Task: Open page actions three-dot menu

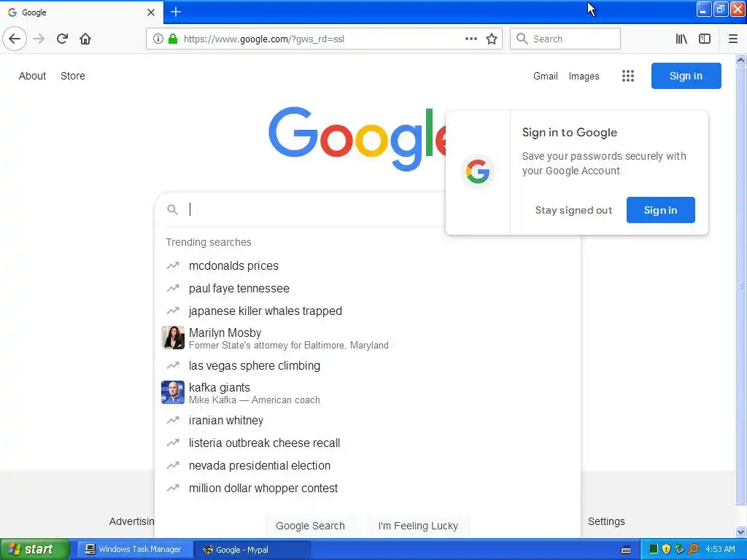Action: click(471, 39)
